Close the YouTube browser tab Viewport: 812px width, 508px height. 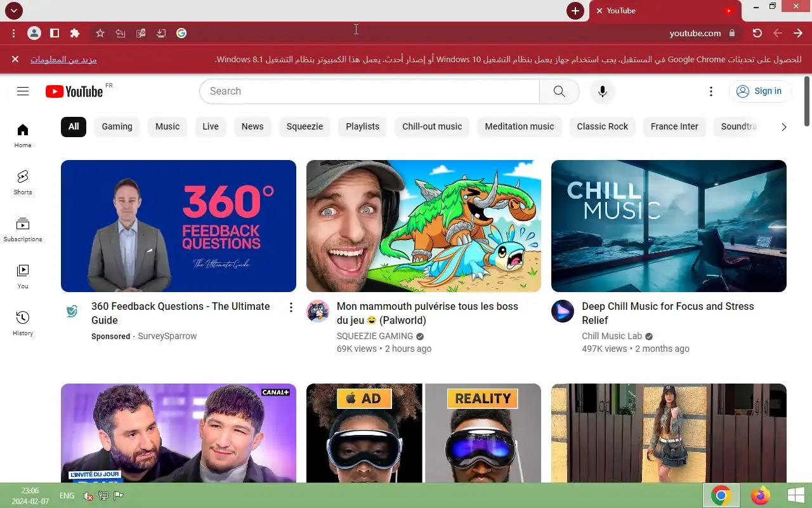coord(599,11)
